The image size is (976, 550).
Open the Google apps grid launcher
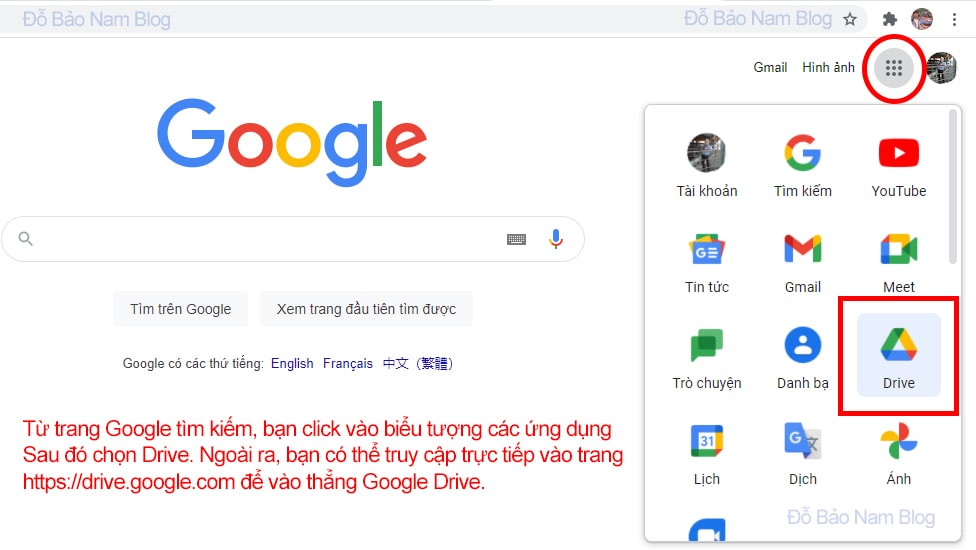(894, 67)
